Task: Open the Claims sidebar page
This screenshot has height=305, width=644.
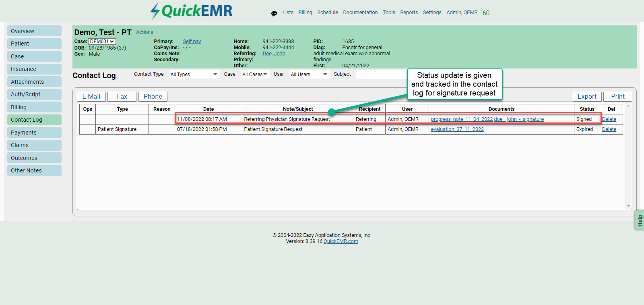Action: [x=34, y=145]
